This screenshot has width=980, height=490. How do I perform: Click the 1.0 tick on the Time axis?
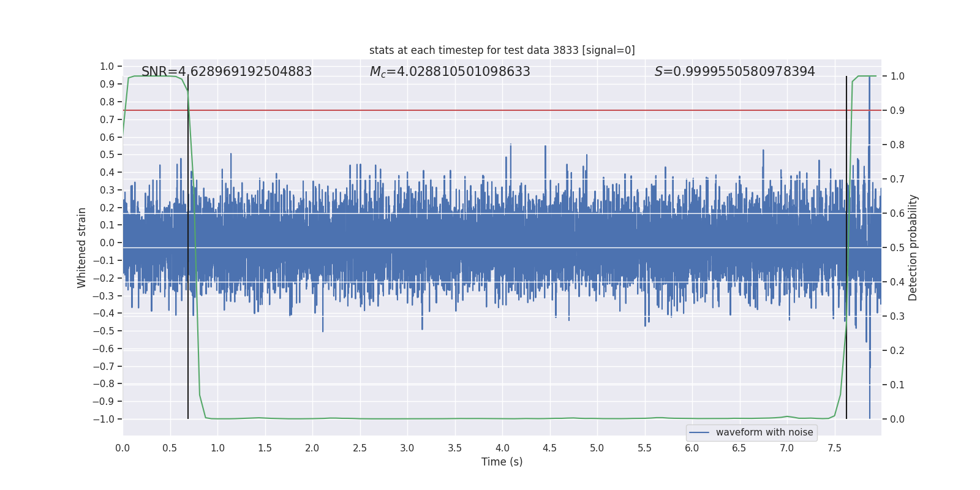coord(217,448)
